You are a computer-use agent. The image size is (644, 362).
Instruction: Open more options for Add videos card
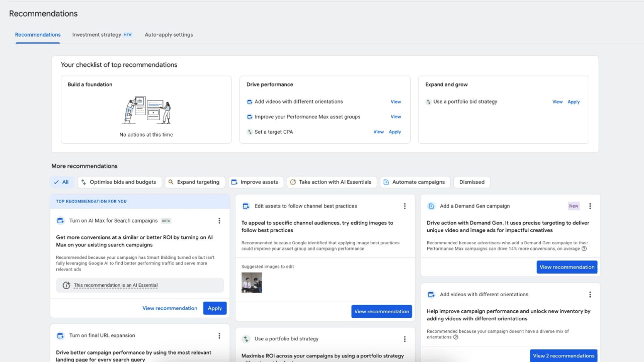click(x=590, y=295)
